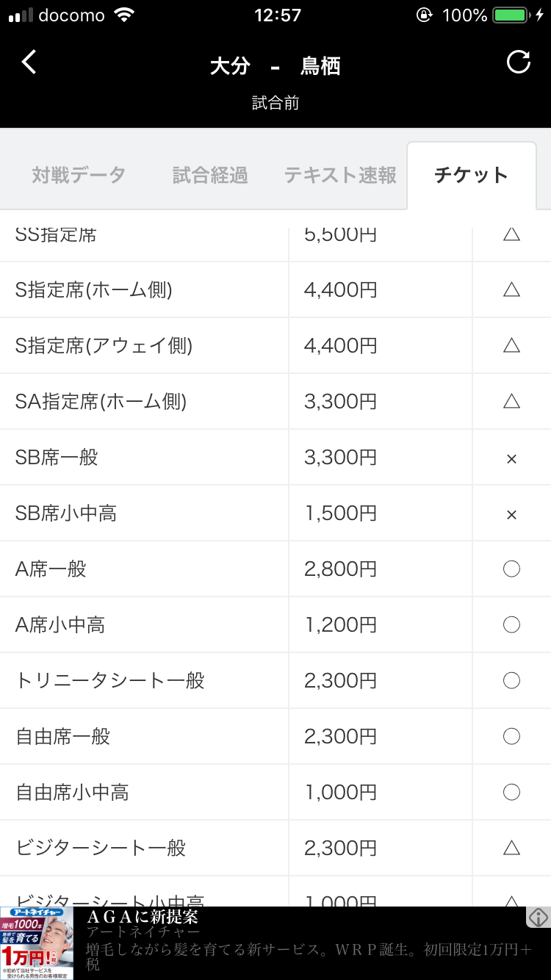Tap the refresh icon in header
Image resolution: width=551 pixels, height=980 pixels.
519,62
